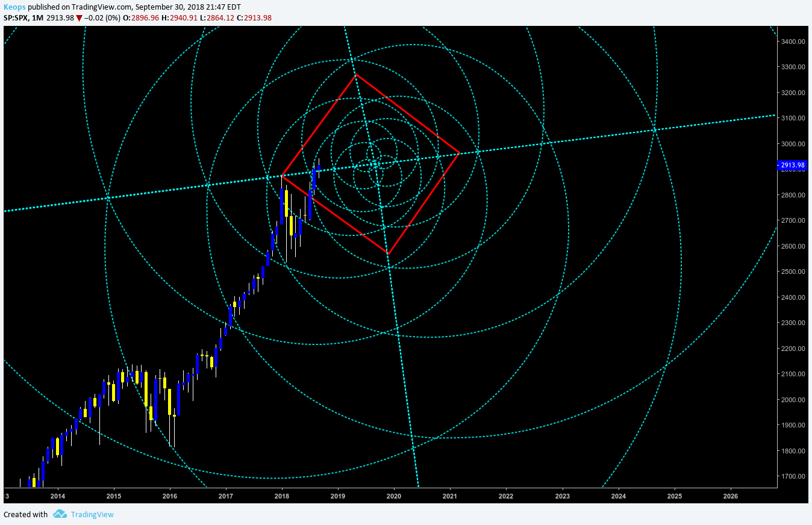This screenshot has height=525, width=812.
Task: Click the 2014 label on the time axis
Action: pyautogui.click(x=58, y=497)
